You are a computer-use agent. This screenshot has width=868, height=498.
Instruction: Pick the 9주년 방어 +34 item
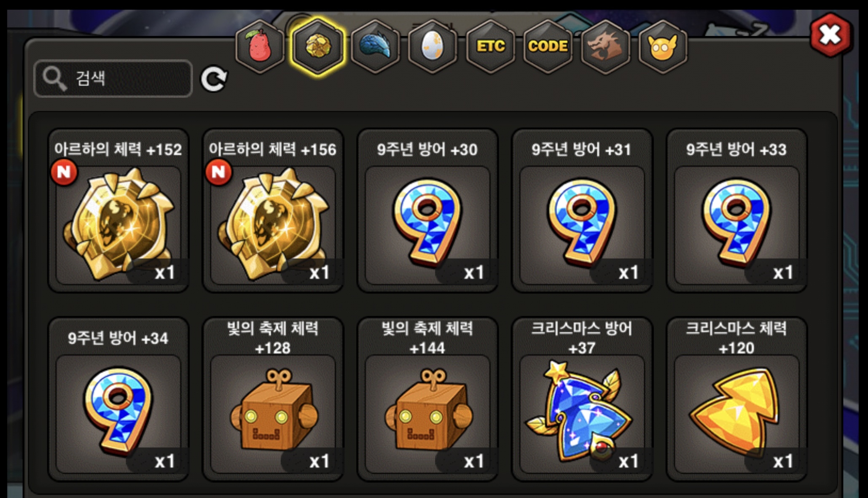coord(118,399)
